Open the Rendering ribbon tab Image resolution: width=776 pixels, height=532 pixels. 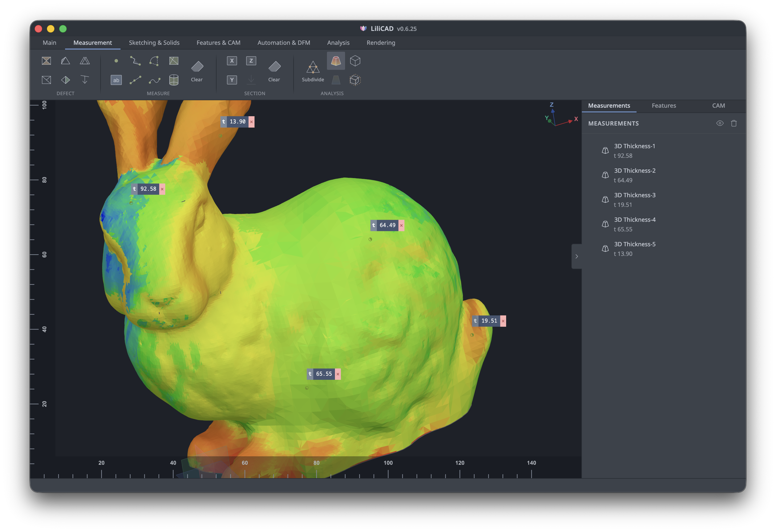(380, 43)
